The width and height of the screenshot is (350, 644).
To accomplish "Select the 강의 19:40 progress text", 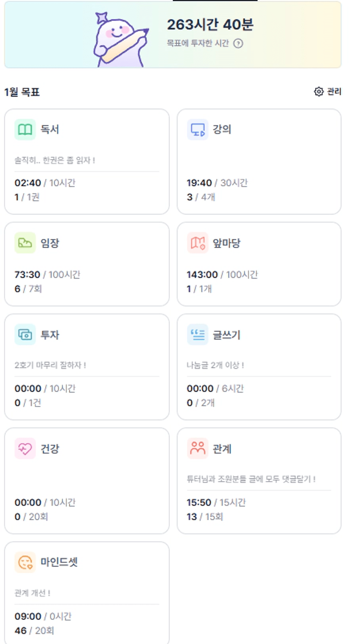I will tap(199, 183).
